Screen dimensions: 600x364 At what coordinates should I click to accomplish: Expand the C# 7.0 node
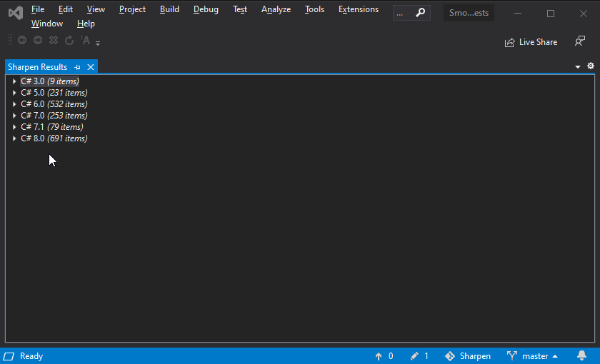[14, 116]
